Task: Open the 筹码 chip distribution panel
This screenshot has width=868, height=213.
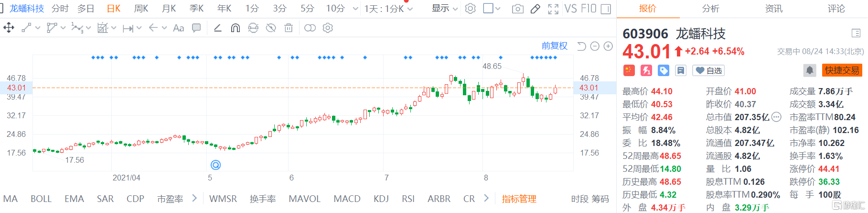Action: (600, 199)
